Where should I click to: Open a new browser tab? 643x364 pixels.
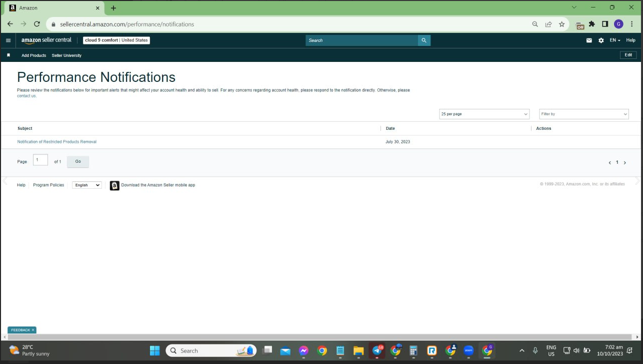coord(113,8)
